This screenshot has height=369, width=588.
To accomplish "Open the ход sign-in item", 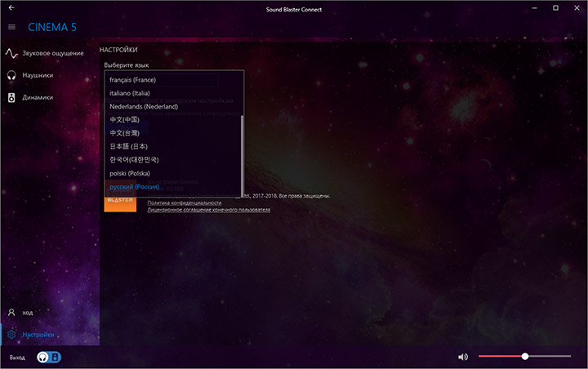I will 50,313.
